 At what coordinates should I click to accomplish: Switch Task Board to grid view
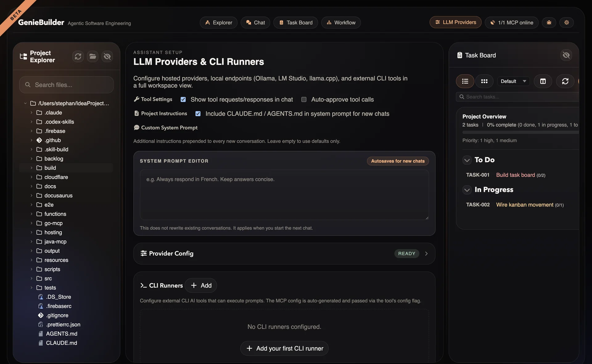coord(484,81)
